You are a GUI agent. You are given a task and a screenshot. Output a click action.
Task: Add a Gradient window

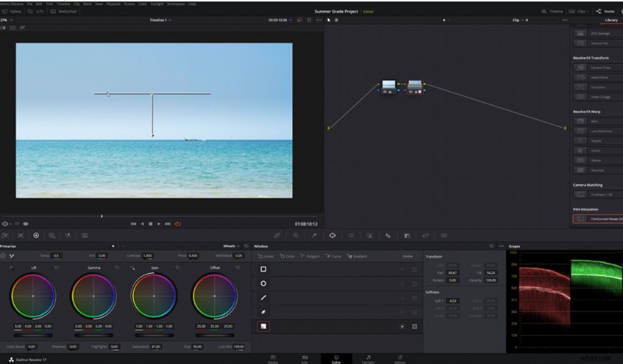(357, 257)
